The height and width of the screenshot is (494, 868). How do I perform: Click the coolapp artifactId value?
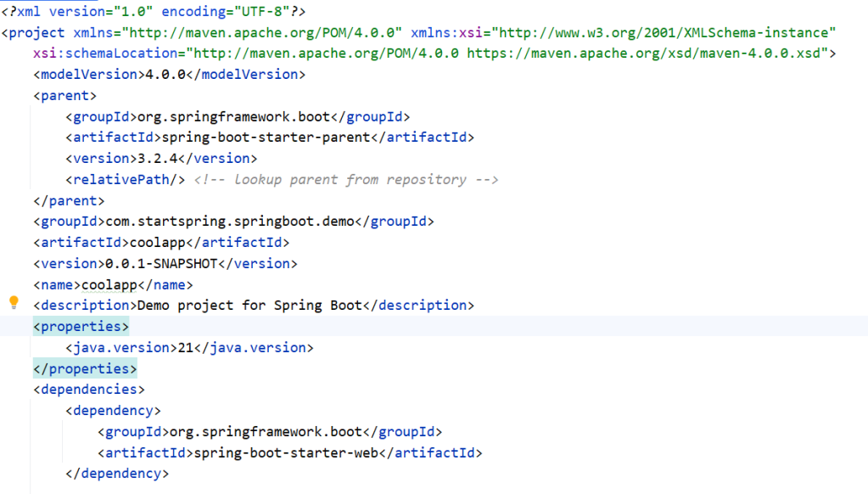pos(157,242)
